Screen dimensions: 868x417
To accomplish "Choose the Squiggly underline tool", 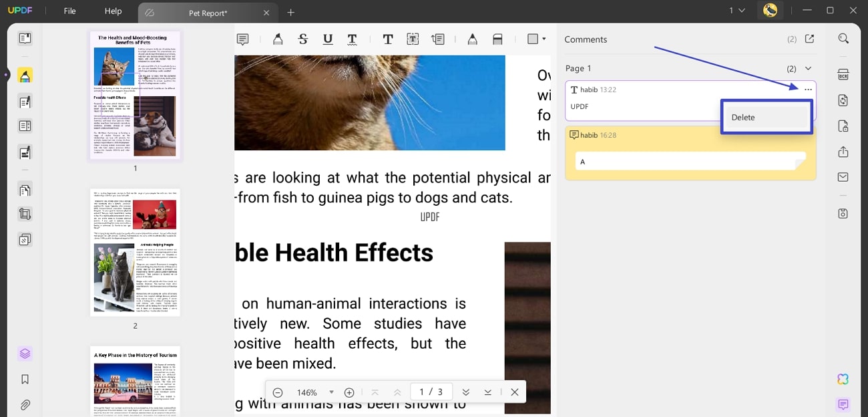I will point(352,39).
